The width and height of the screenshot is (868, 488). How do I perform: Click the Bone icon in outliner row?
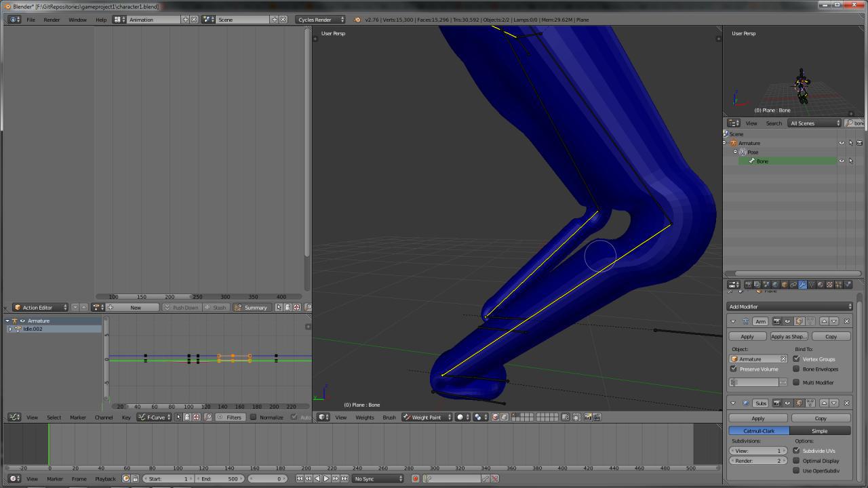click(x=751, y=161)
